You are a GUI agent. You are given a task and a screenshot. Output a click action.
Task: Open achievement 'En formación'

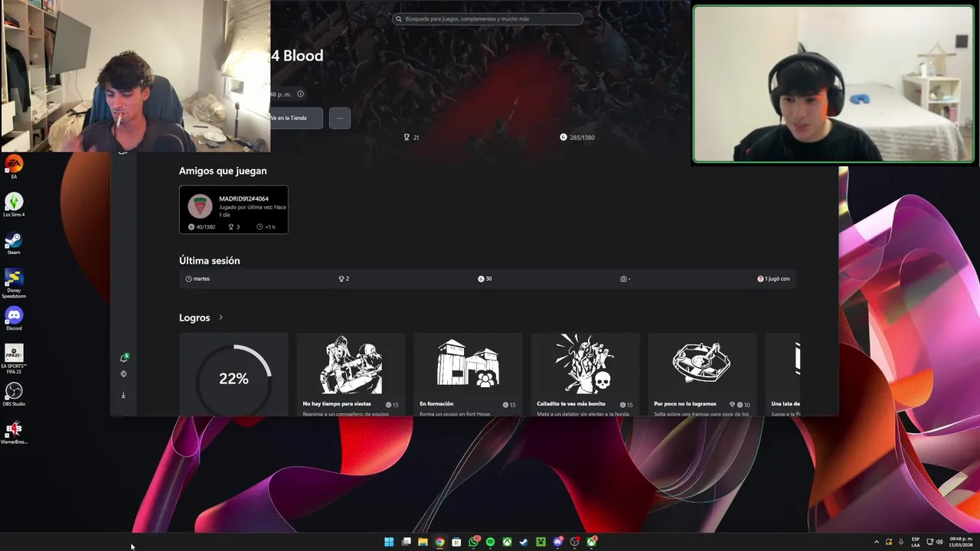pos(468,375)
